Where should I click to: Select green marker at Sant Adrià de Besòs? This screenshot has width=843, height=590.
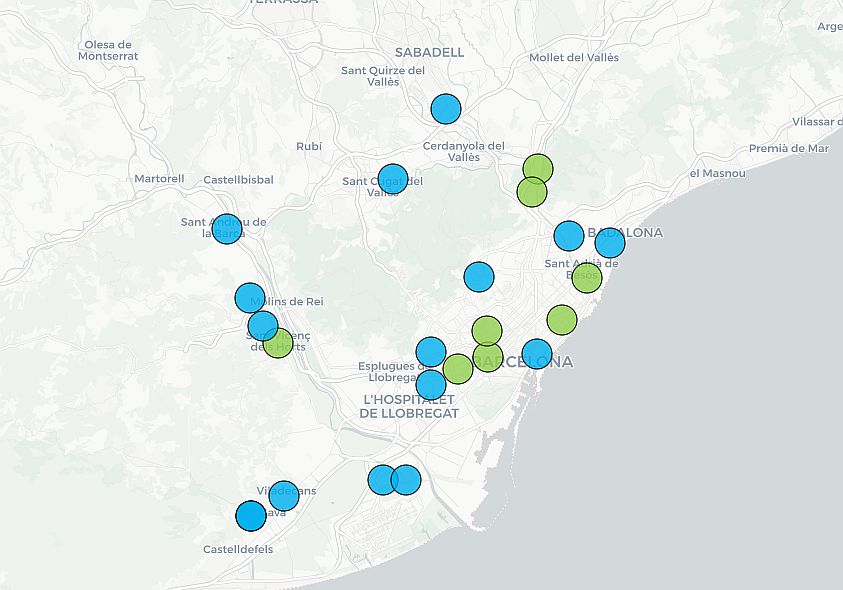(x=587, y=278)
